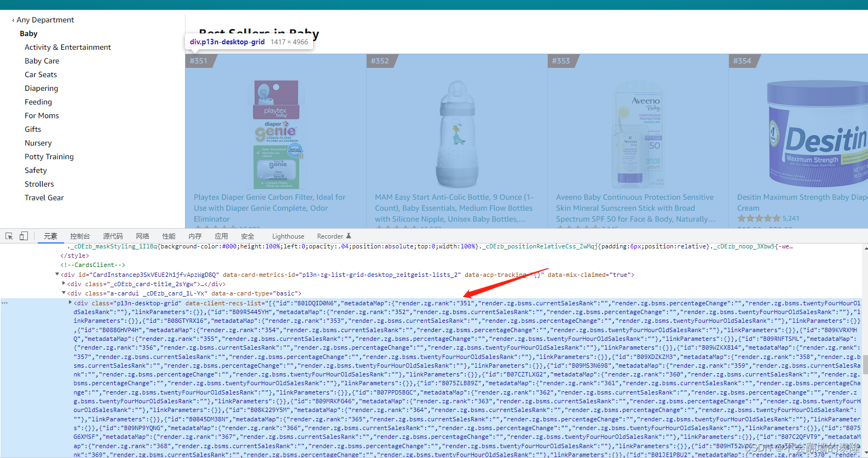868x458 pixels.
Task: Click the 5,241 ratings count
Action: point(791,218)
